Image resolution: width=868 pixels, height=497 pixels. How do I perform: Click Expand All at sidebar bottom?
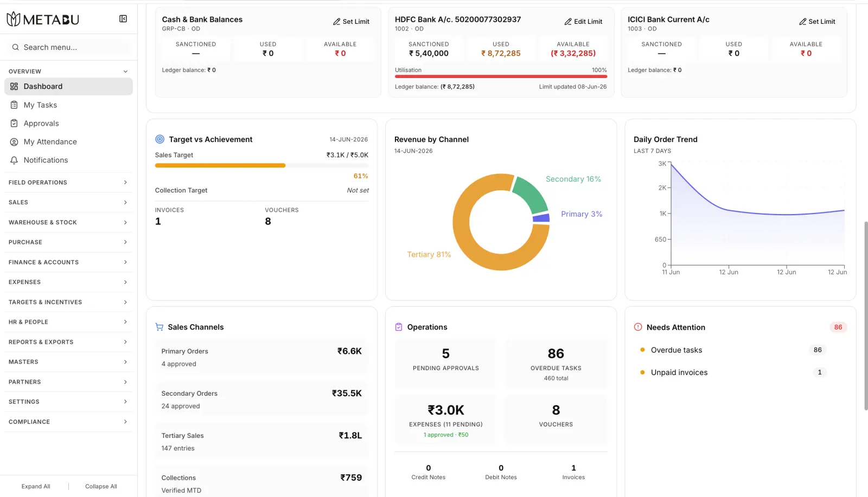(x=36, y=486)
